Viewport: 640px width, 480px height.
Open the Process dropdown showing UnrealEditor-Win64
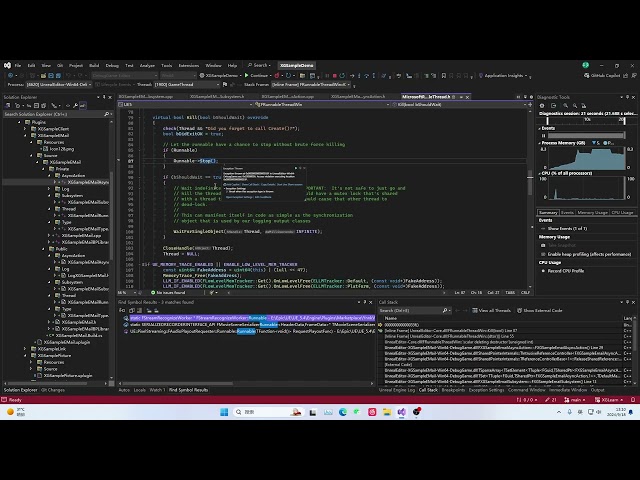59,84
